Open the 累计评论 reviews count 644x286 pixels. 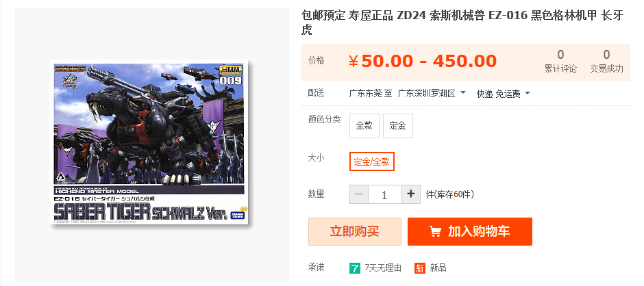click(x=560, y=62)
